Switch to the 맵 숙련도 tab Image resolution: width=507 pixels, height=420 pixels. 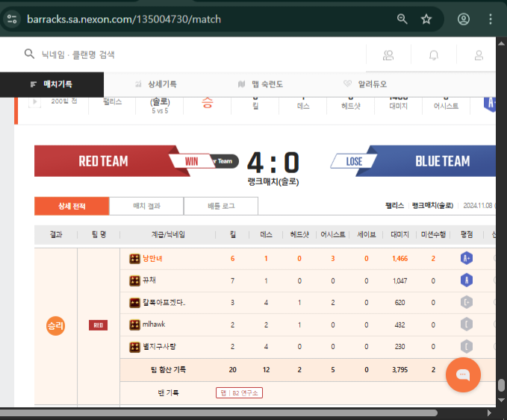[x=260, y=84]
